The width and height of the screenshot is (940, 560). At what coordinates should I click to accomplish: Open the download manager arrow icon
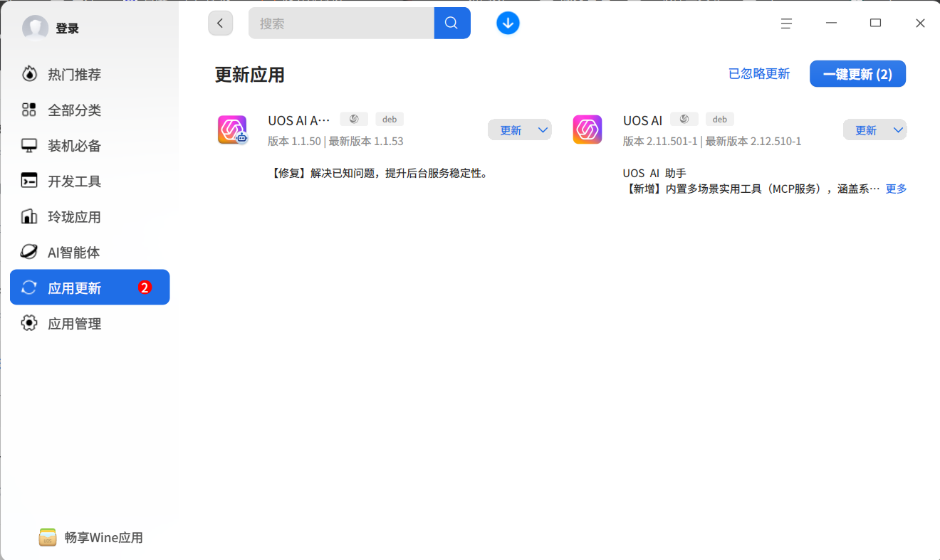pos(508,23)
